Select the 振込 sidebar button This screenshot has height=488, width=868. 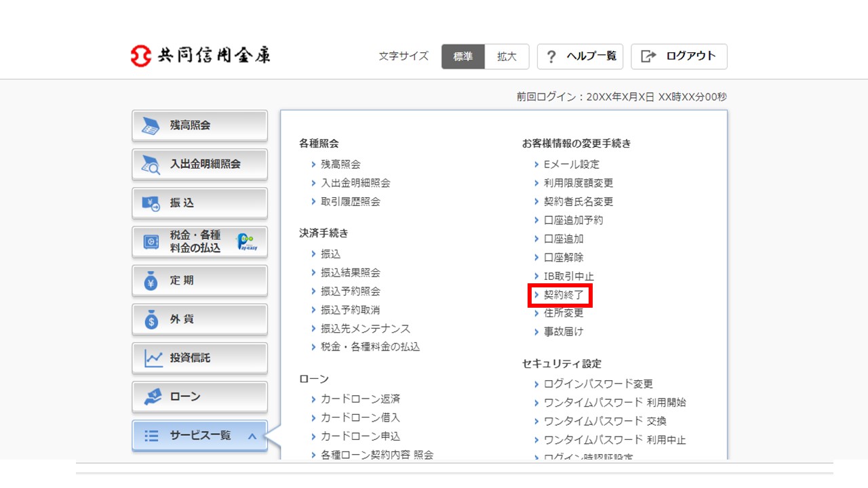pos(199,203)
